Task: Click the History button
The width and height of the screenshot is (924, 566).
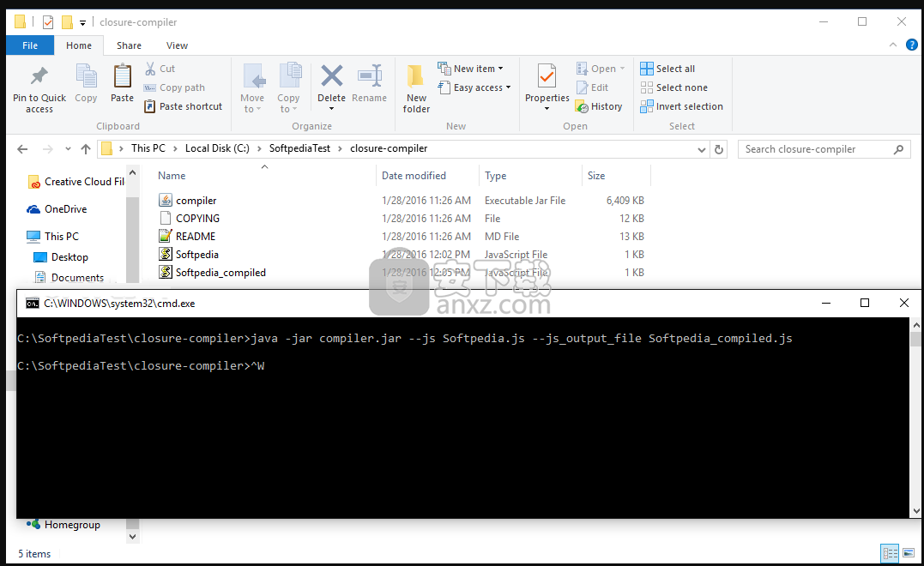Action: coord(599,106)
